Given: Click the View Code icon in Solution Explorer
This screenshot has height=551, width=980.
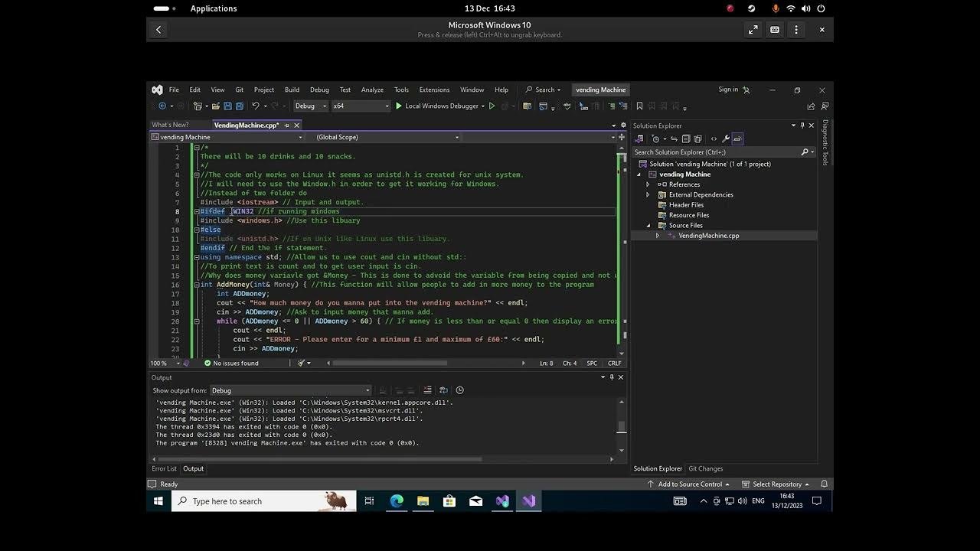Looking at the screenshot, I should click(x=714, y=139).
